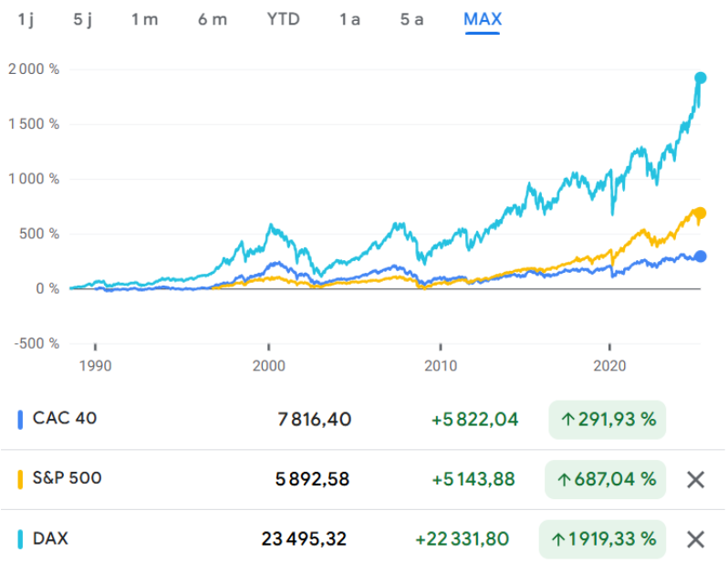This screenshot has height=563, width=728.
Task: Click the 291,93 % change badge
Action: coord(608,420)
